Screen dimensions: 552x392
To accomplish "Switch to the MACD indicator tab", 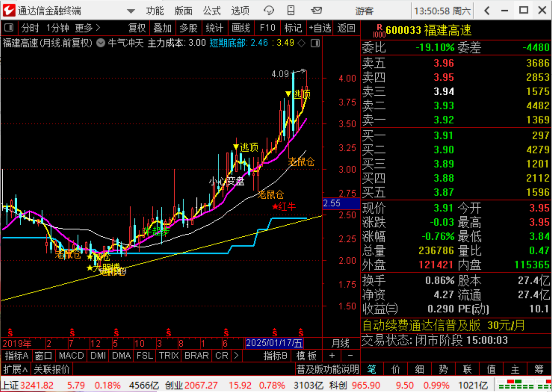I will coord(71,356).
